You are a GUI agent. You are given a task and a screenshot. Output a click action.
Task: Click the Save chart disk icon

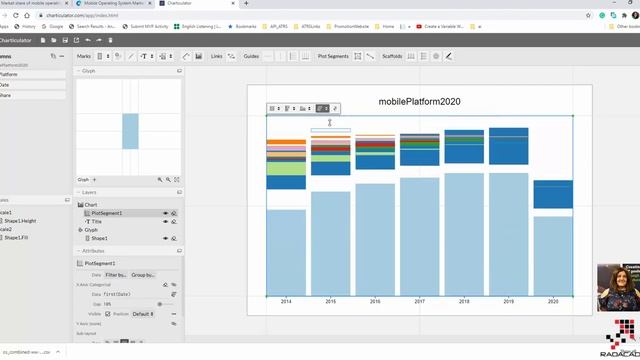(65, 40)
